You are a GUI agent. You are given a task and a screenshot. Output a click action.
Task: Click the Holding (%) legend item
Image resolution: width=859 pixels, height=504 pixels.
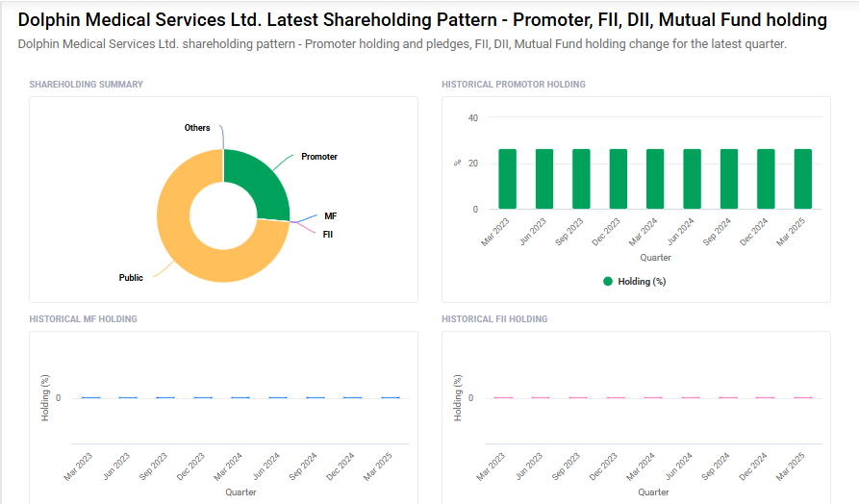[x=634, y=282]
